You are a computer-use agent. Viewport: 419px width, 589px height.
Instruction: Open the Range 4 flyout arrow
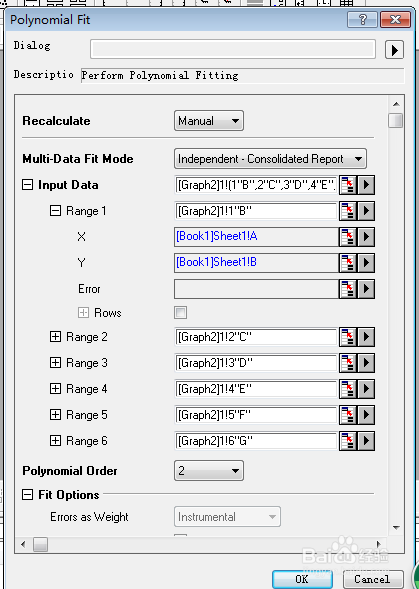click(x=366, y=389)
